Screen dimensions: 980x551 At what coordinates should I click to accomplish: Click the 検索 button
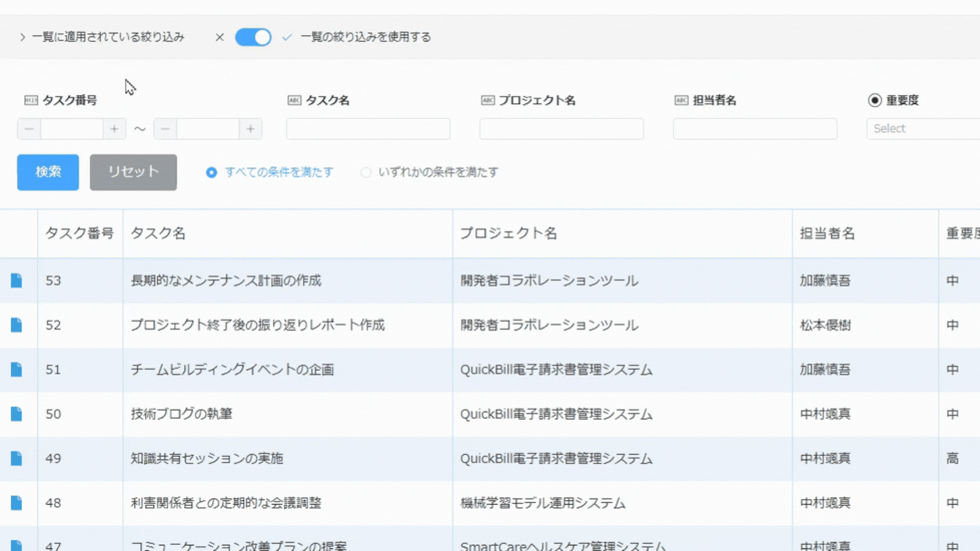(48, 172)
